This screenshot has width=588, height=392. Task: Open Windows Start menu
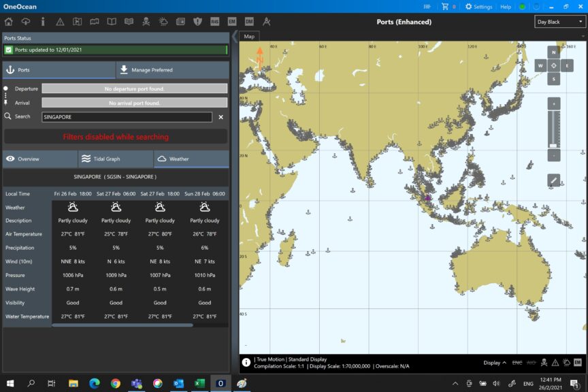click(10, 383)
